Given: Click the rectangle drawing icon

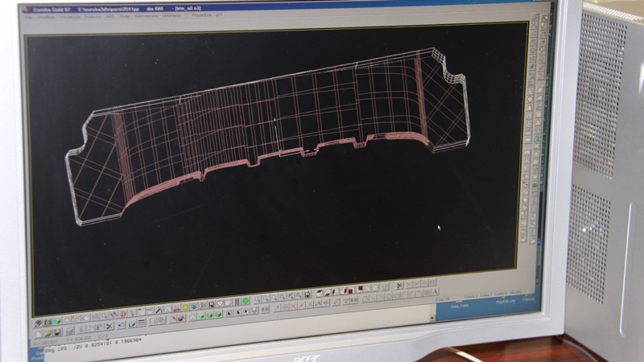Looking at the screenshot, I should point(397,295).
